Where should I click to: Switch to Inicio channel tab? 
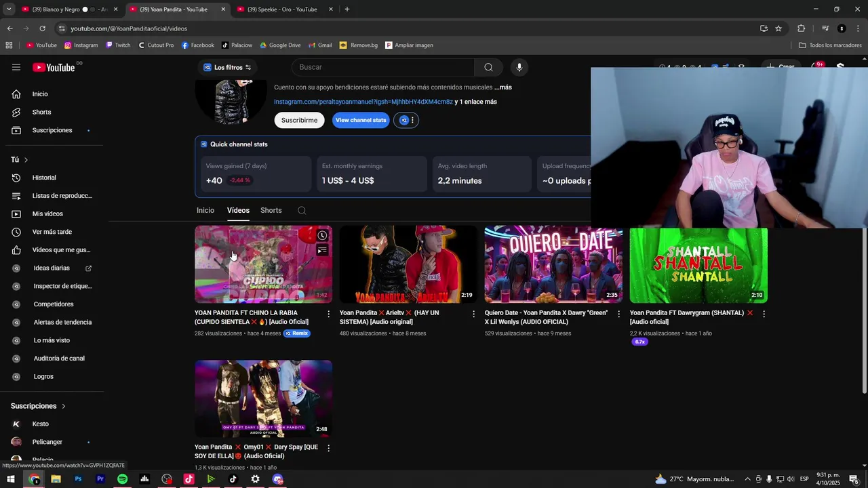tap(205, 210)
